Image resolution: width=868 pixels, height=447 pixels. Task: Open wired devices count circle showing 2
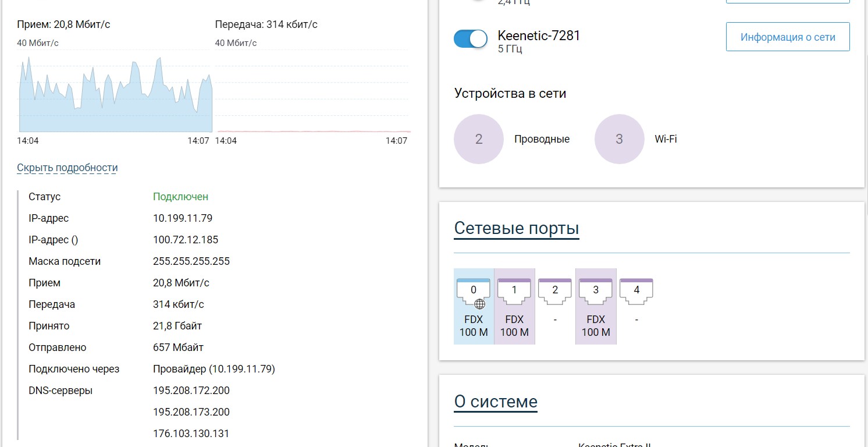coord(479,139)
